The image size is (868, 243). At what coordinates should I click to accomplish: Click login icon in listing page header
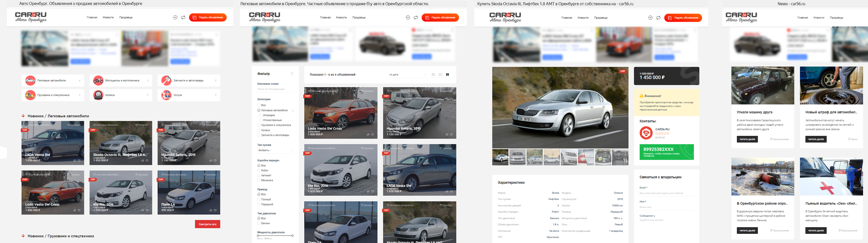pyautogui.click(x=408, y=18)
